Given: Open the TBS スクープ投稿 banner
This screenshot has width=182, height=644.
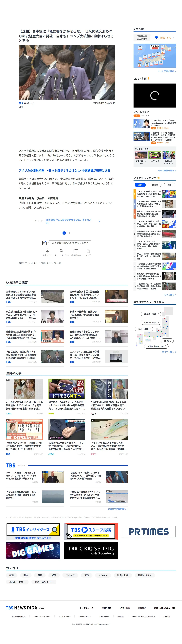Looking at the screenshot, I should pyautogui.click(x=91, y=532).
